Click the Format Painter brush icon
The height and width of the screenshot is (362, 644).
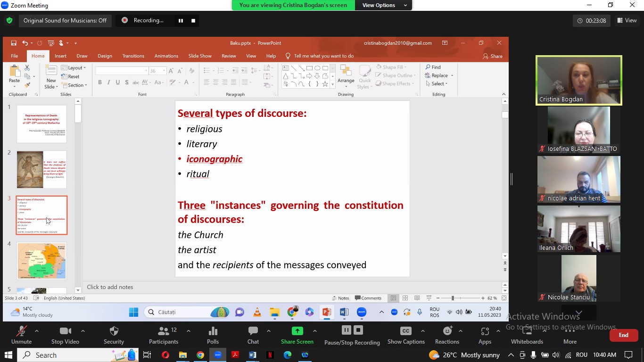tap(27, 85)
